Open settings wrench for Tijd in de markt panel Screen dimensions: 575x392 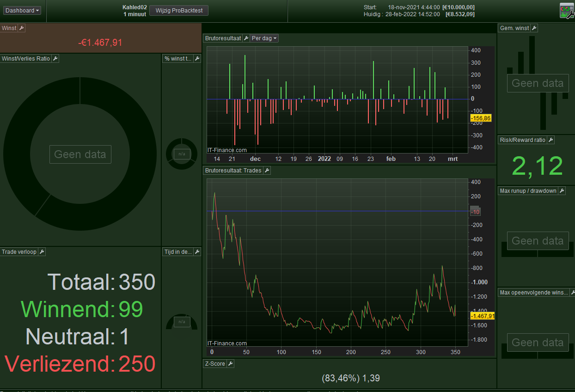(197, 252)
